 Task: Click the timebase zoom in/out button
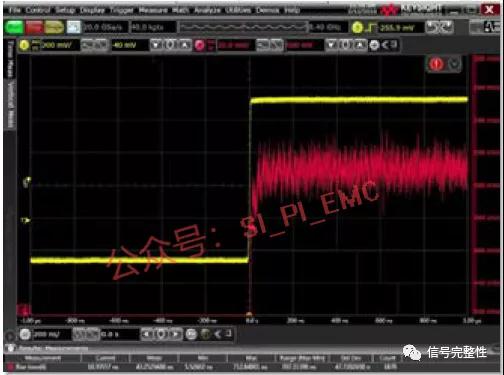point(86,334)
